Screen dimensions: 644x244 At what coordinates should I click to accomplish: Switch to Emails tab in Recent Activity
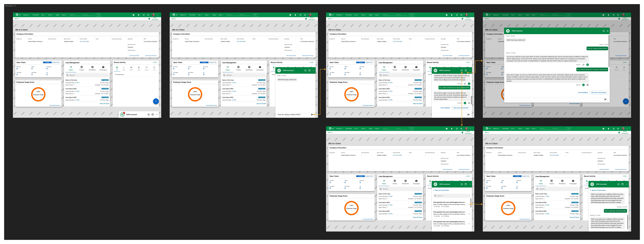(131, 68)
